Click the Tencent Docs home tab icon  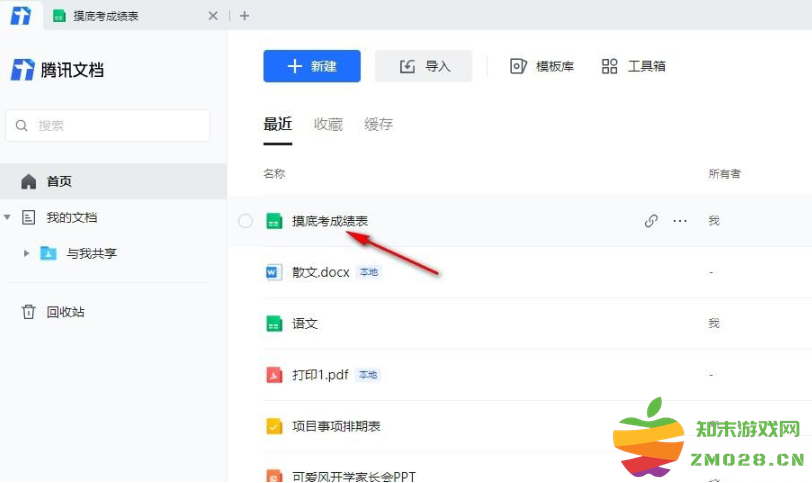point(20,15)
